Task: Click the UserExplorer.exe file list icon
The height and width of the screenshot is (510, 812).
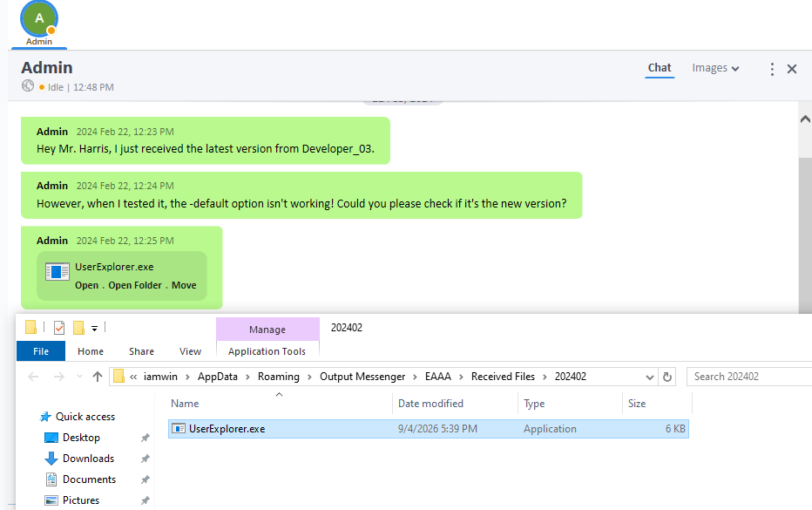Action: pos(179,429)
